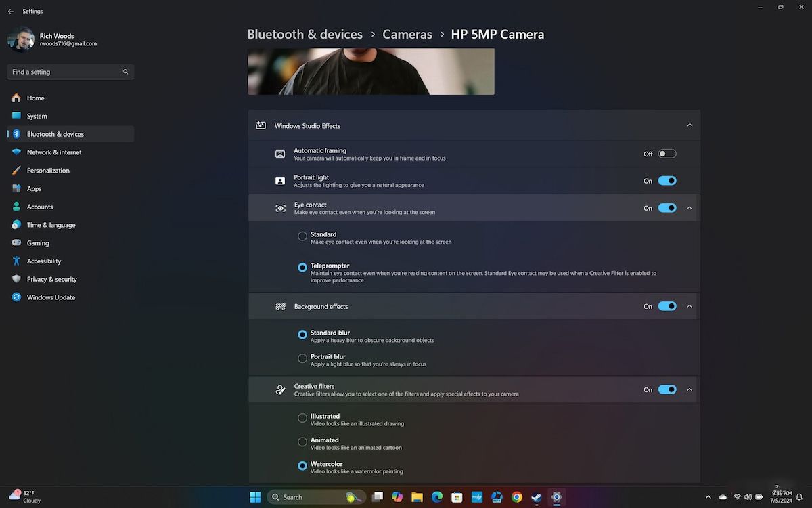Click the Background effects icon
Image resolution: width=812 pixels, height=508 pixels.
280,306
